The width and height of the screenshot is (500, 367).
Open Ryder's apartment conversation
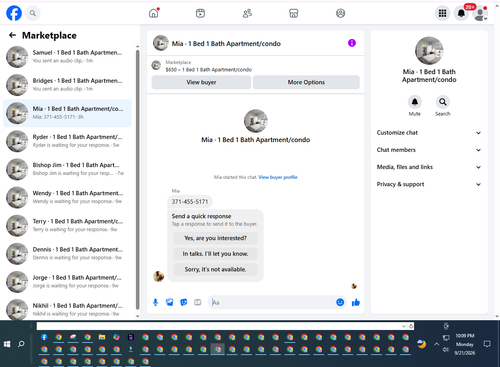67,141
